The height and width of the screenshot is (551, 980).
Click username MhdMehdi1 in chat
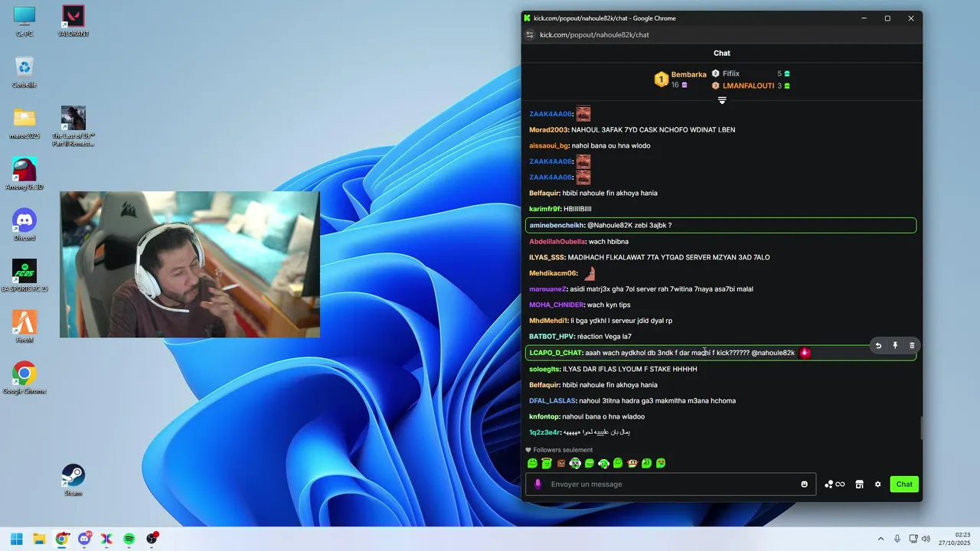point(548,321)
